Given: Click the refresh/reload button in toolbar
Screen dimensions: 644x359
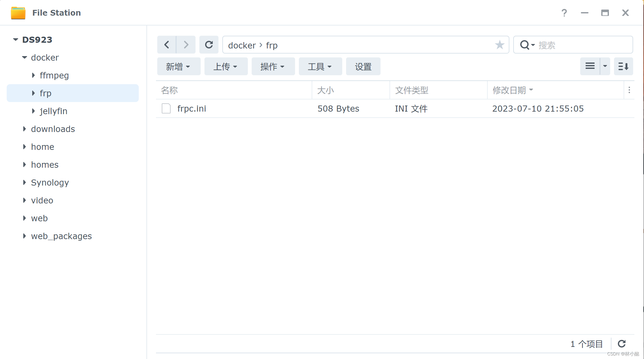Looking at the screenshot, I should click(x=209, y=45).
